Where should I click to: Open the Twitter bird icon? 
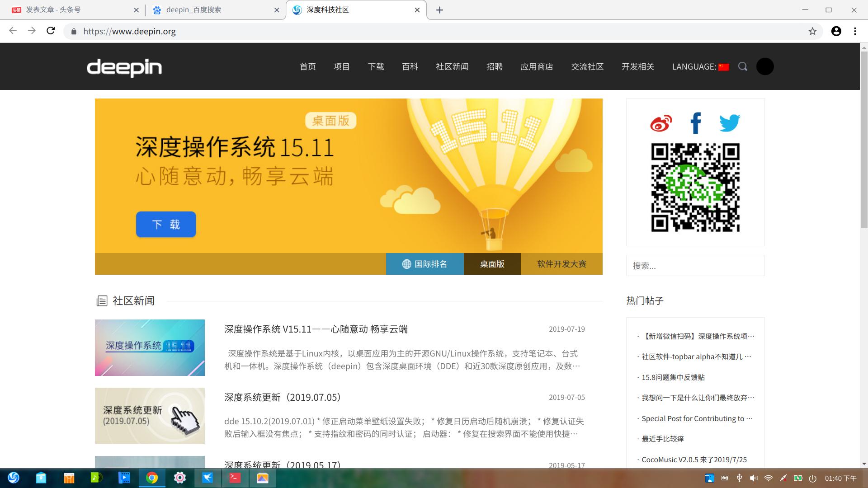tap(730, 123)
